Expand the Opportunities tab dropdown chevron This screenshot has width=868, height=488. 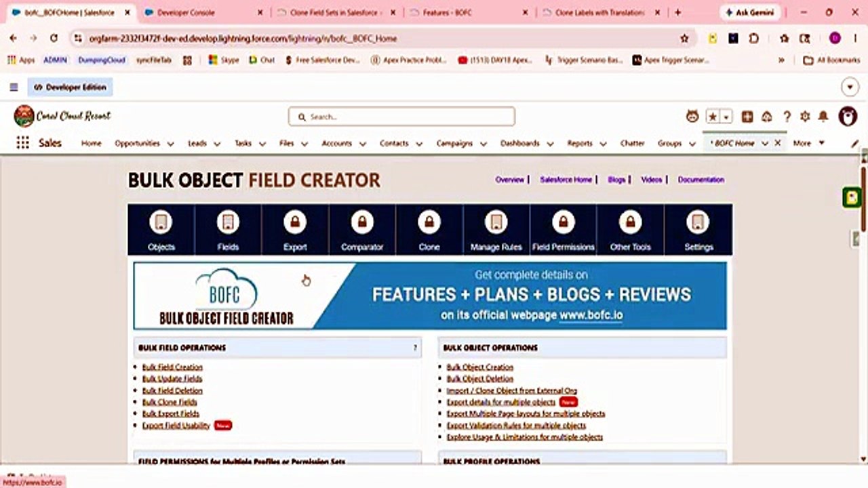(170, 144)
